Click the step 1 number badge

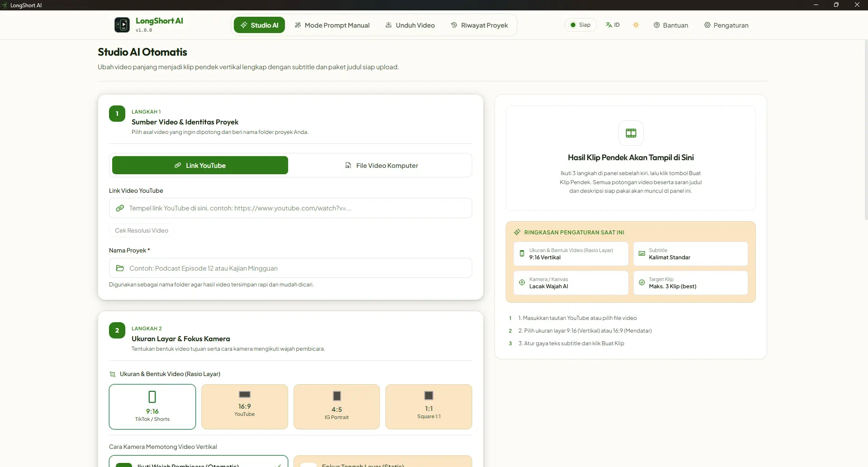pos(117,114)
